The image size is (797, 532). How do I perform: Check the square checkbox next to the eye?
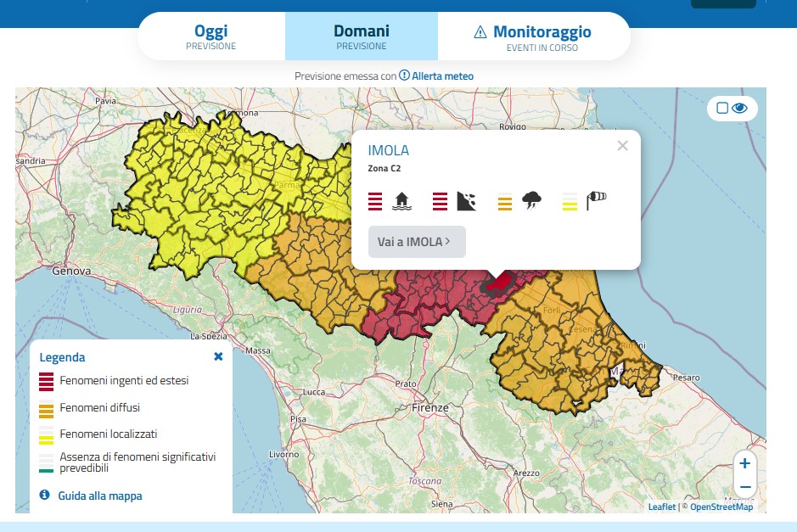[721, 109]
